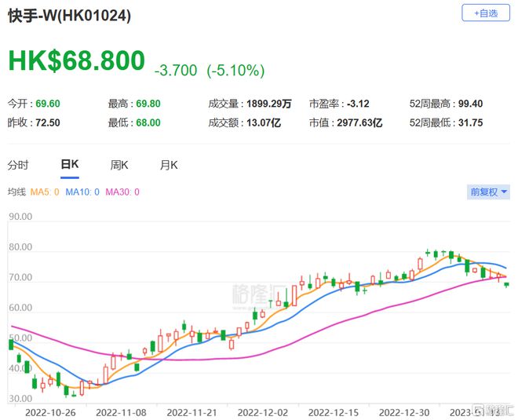
Task: Click the turnover value 13.07亿
Action: tap(264, 123)
